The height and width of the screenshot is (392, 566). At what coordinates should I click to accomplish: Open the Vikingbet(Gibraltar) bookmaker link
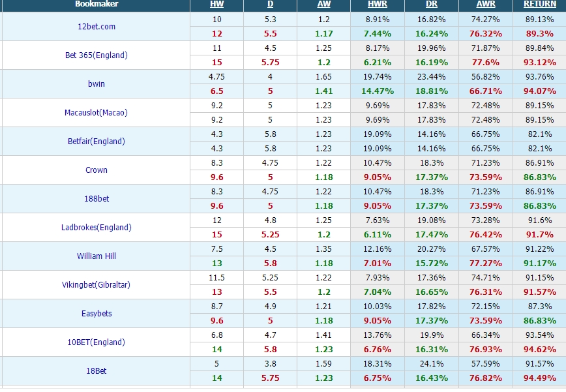point(97,285)
